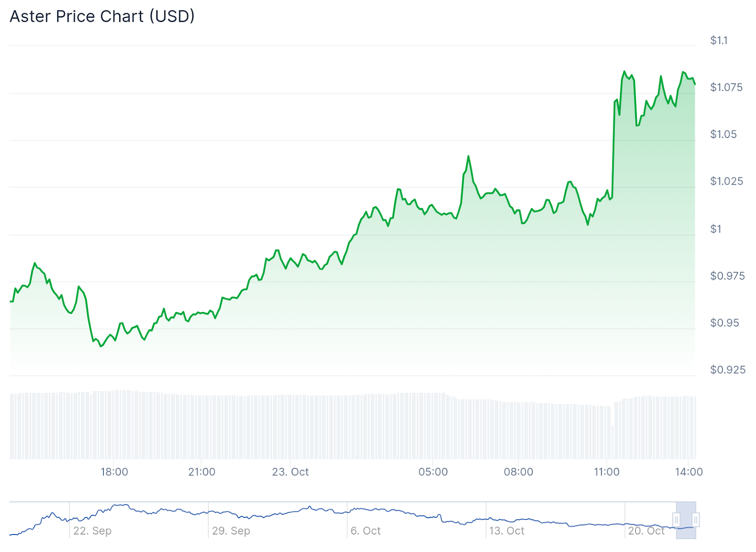756x552 pixels.
Task: Click the 11:00 time axis label
Action: tap(607, 472)
